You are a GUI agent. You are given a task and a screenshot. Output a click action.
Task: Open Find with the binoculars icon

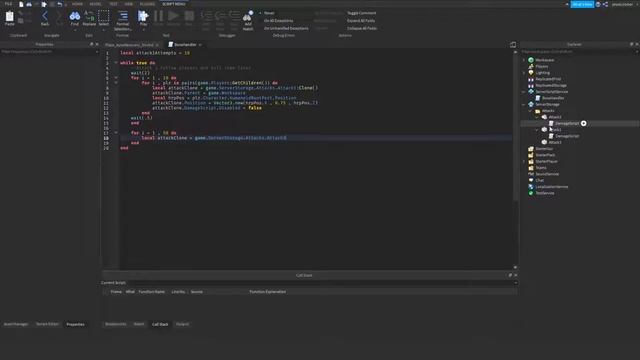(75, 16)
